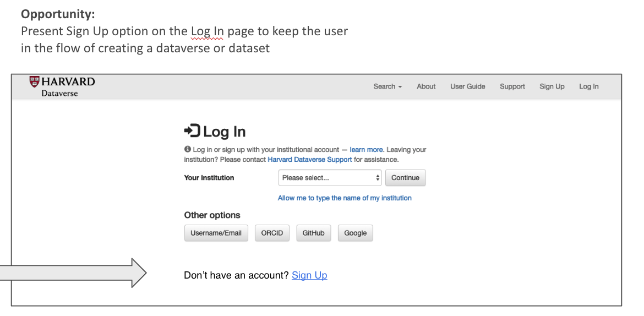The image size is (644, 316).
Task: Click the Continue button
Action: pyautogui.click(x=405, y=178)
